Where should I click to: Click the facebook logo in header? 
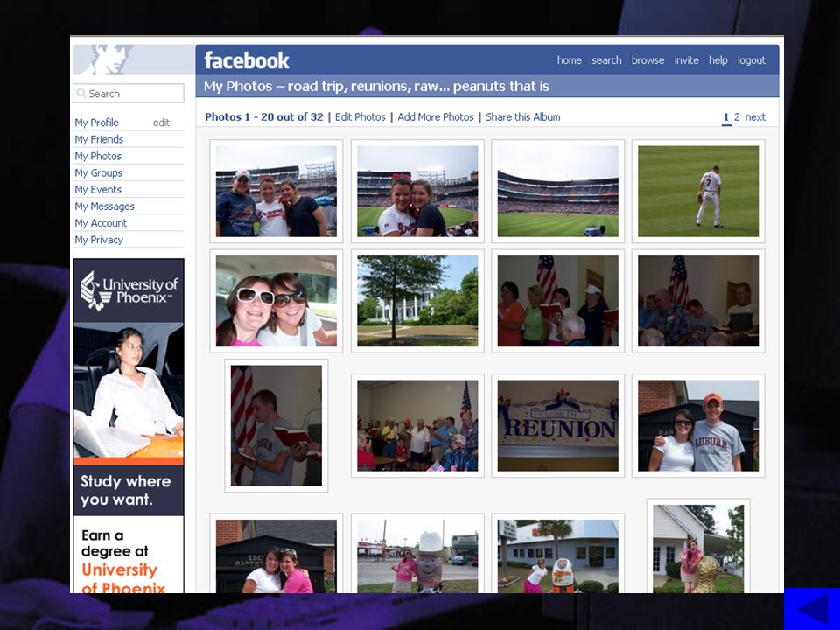coord(247,60)
